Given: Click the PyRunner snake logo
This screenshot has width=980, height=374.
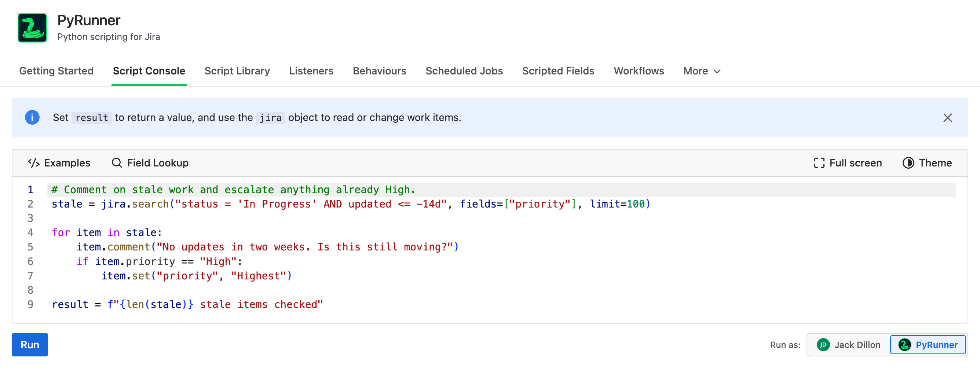Looking at the screenshot, I should [x=32, y=28].
